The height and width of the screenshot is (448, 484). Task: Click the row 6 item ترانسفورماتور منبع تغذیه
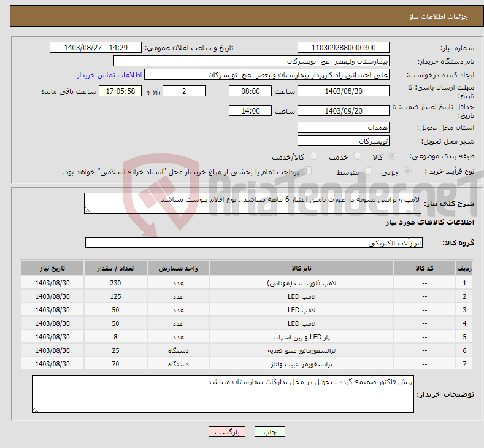[301, 351]
